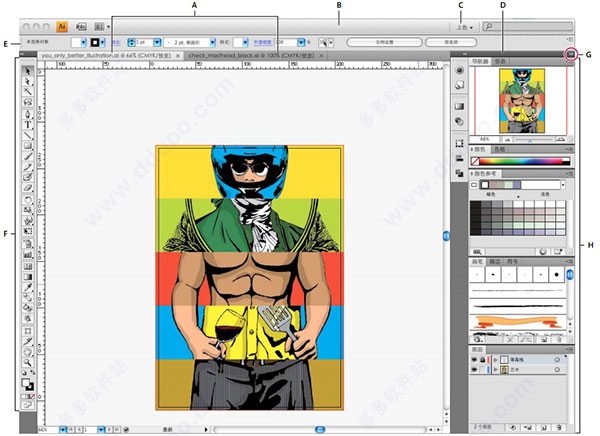The image size is (600, 436).
Task: Create a new layer in Layers panel
Action: [x=544, y=427]
